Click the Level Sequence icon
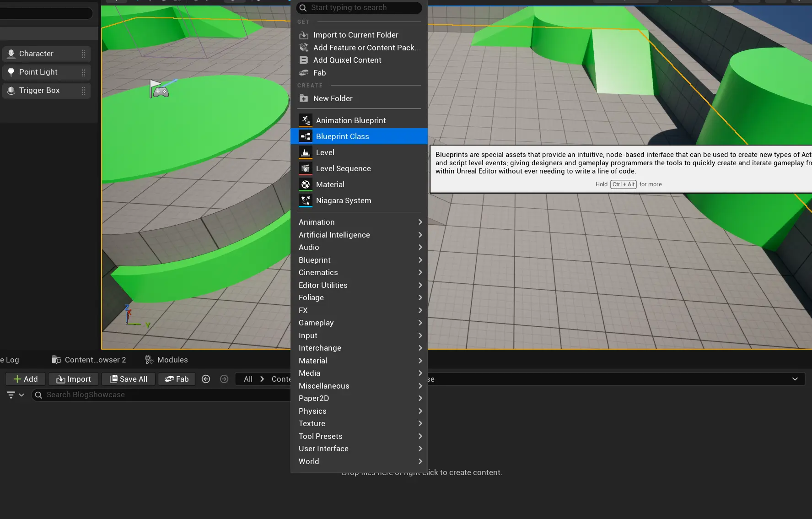The width and height of the screenshot is (812, 519). coord(305,168)
